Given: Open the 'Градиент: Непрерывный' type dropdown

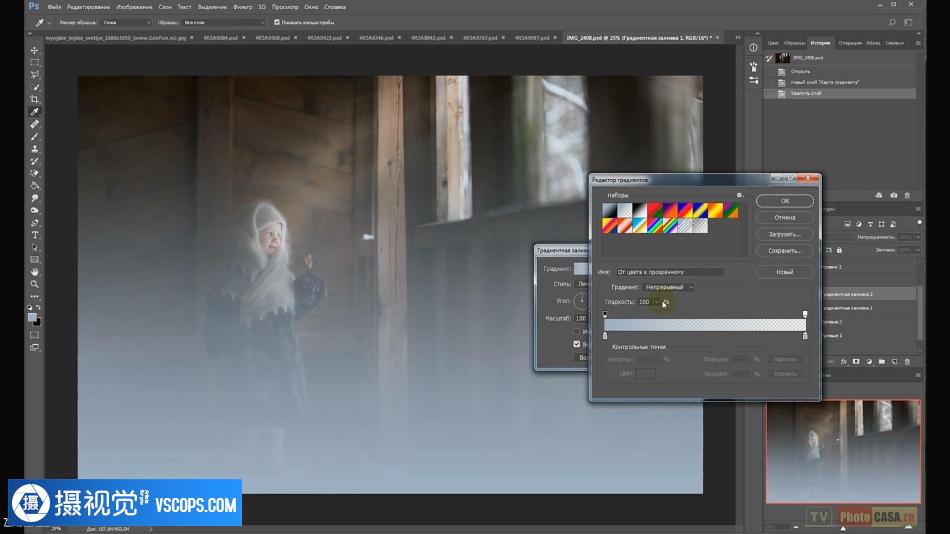Looking at the screenshot, I should pyautogui.click(x=669, y=287).
